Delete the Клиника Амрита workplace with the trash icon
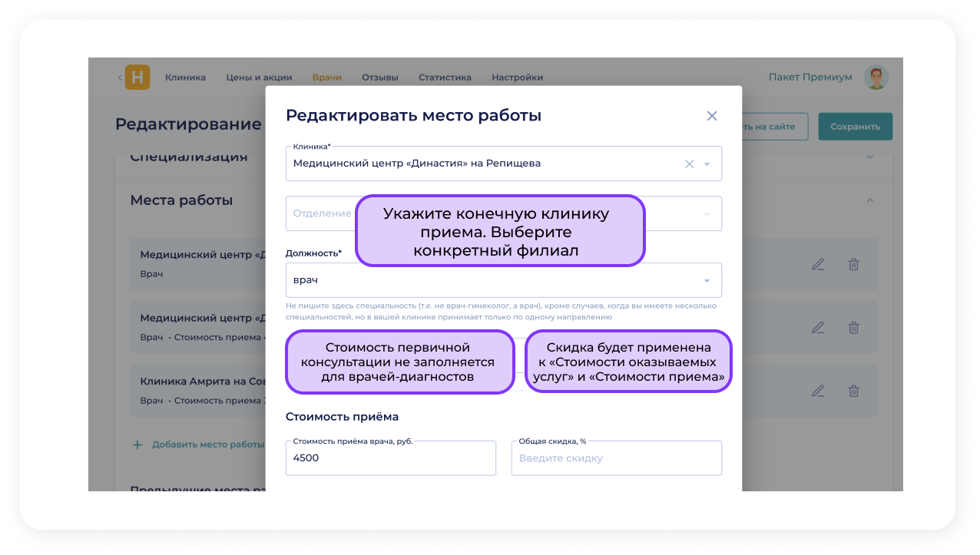980x555 pixels. pyautogui.click(x=853, y=391)
